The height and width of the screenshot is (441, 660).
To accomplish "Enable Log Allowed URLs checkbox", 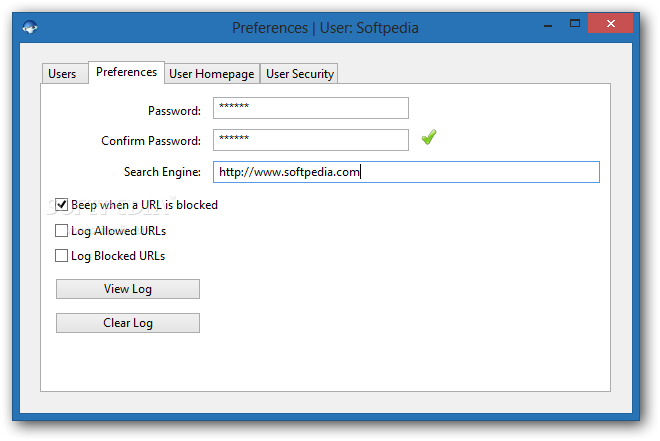I will [x=61, y=231].
